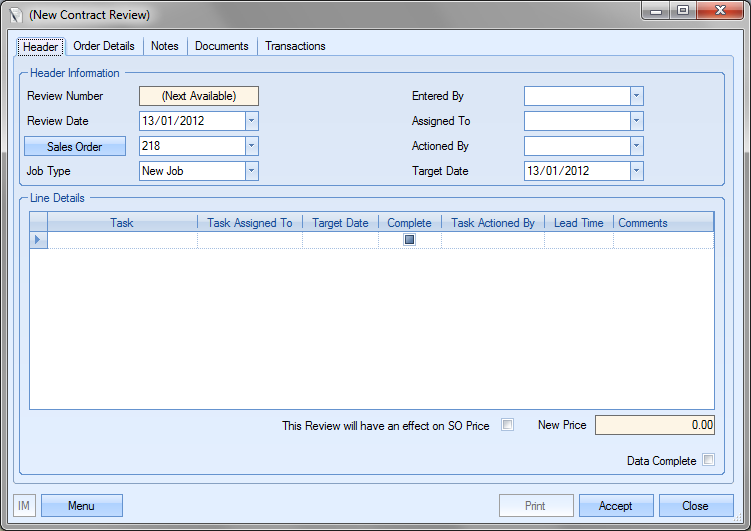Go to the Transactions tab
This screenshot has height=531, width=751.
click(295, 46)
